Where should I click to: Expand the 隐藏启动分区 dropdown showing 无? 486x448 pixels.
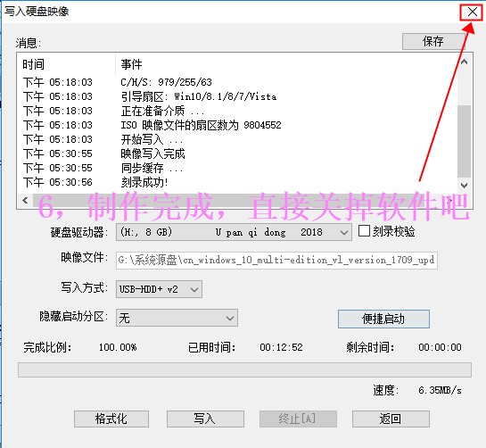pos(177,318)
